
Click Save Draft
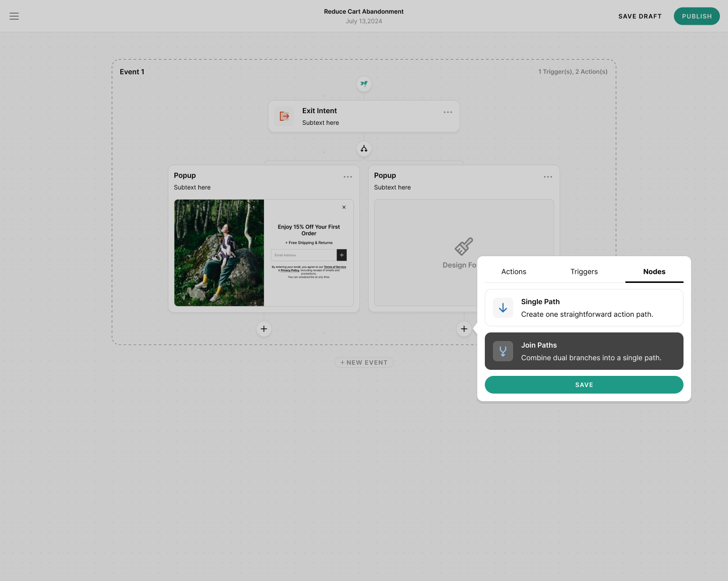click(x=640, y=16)
